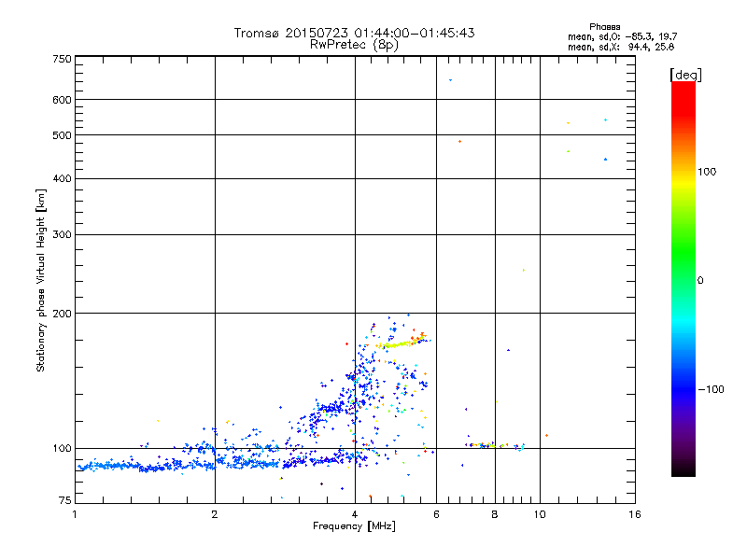Click the colorbar tick label '-100'
This screenshot has height=560, width=747.
[x=711, y=389]
